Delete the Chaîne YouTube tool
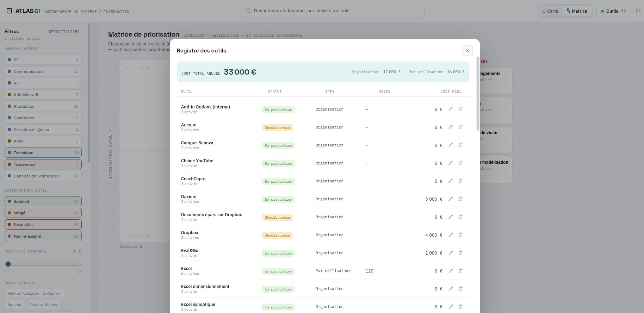The width and height of the screenshot is (644, 313). pyautogui.click(x=460, y=163)
